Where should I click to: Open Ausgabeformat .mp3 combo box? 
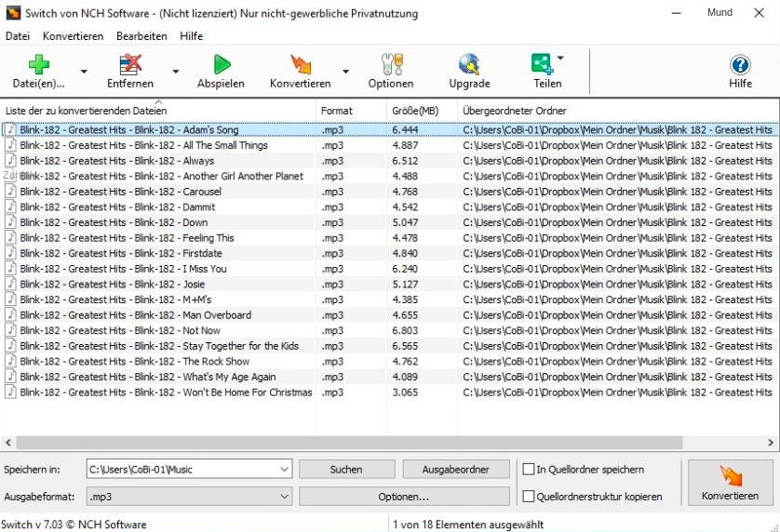tap(189, 496)
